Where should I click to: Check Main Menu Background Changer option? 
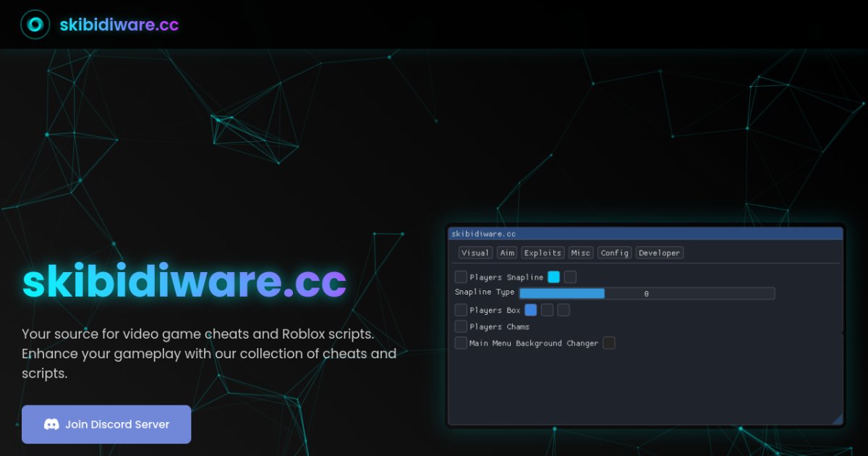pyautogui.click(x=461, y=343)
